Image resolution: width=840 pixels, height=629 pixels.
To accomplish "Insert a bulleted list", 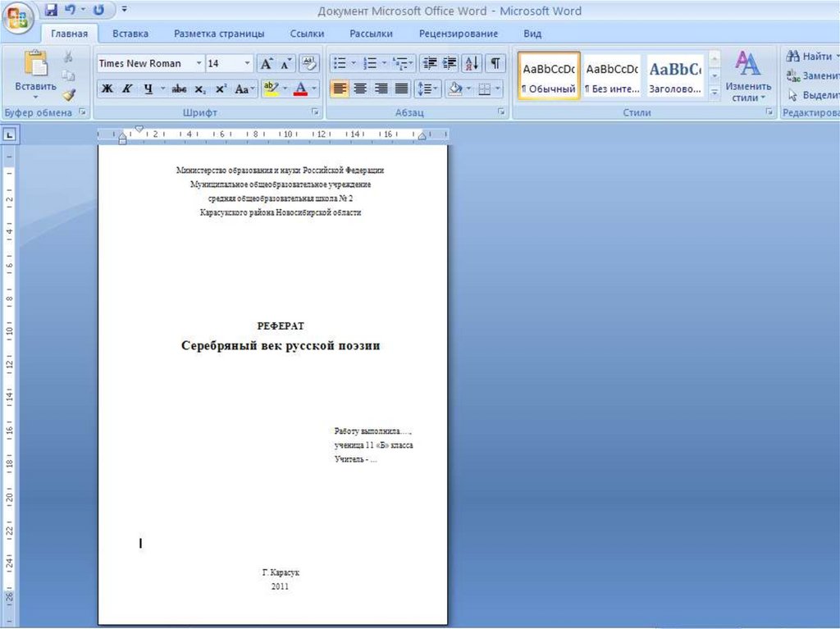I will [x=339, y=63].
